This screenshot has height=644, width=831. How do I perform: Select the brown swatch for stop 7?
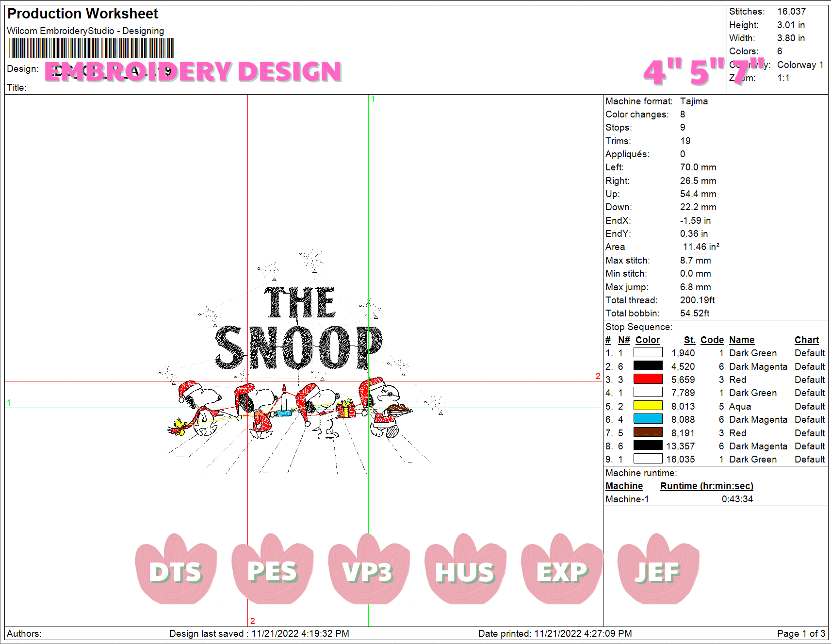[648, 431]
